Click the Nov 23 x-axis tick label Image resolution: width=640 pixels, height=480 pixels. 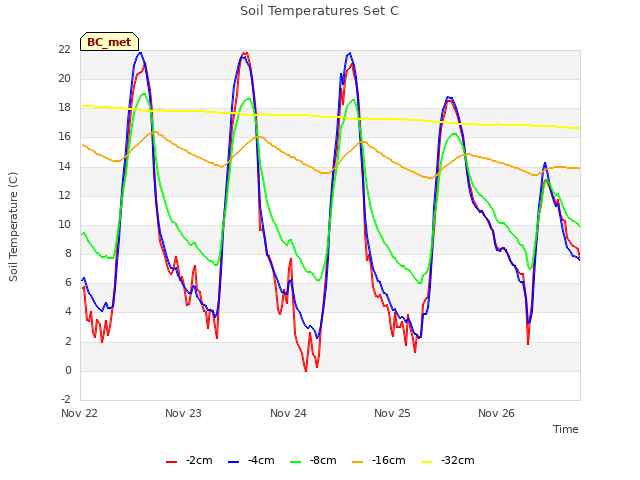tap(183, 413)
